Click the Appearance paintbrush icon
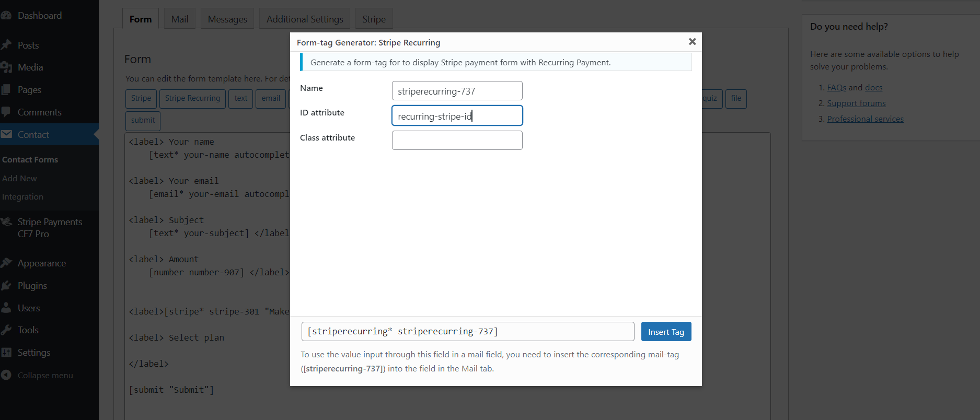 6,263
